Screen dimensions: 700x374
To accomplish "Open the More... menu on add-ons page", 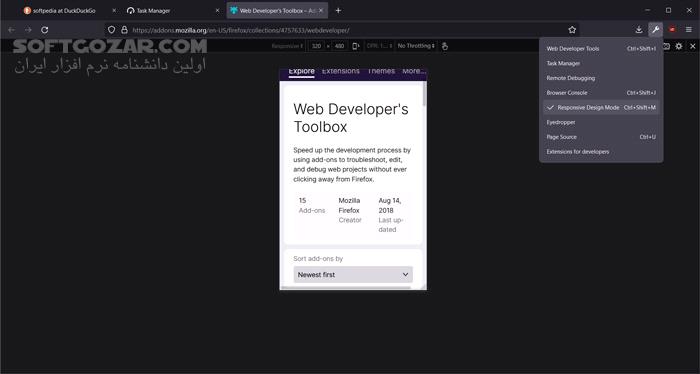I will click(x=414, y=71).
